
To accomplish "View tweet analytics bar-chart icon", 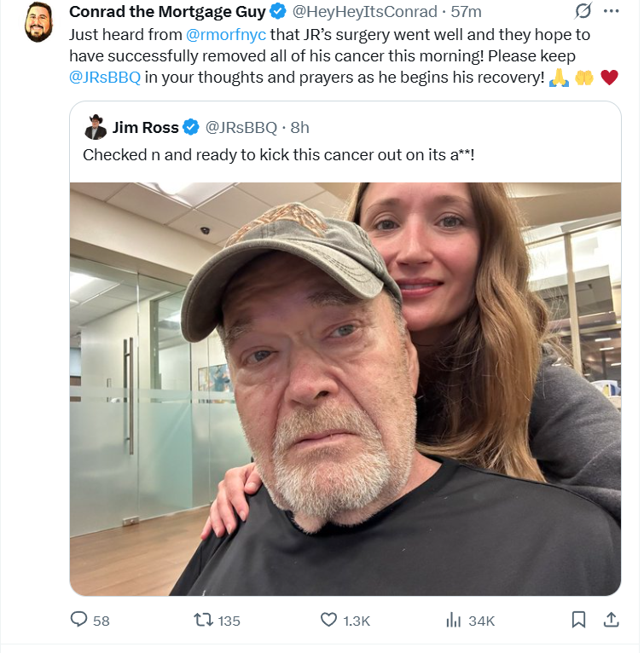I will [x=454, y=620].
